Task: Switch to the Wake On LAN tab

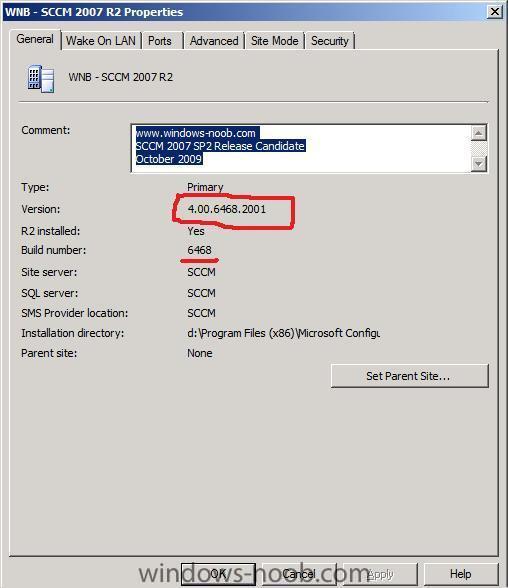Action: click(100, 40)
